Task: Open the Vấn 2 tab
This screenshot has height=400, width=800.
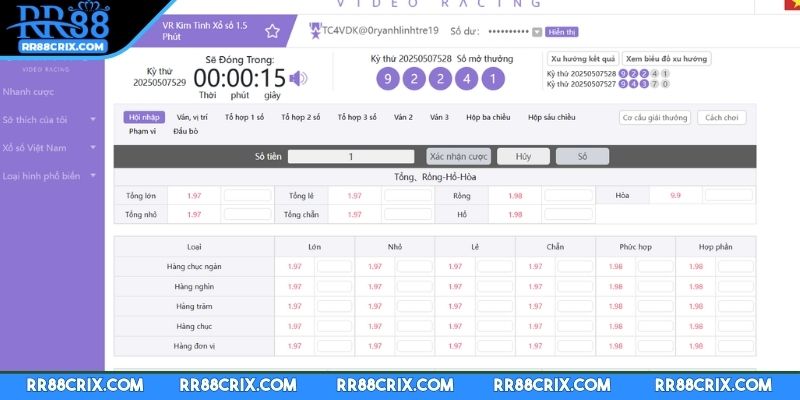Action: coord(403,117)
